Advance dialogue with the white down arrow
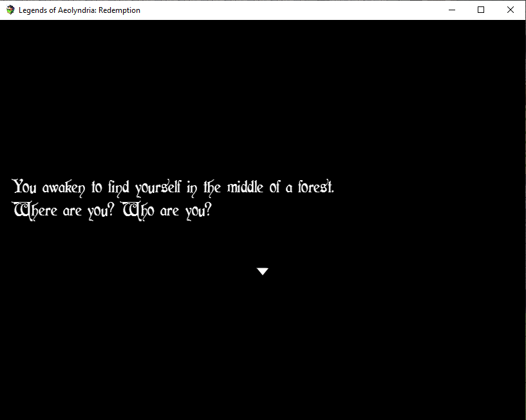This screenshot has height=420, width=526. (263, 271)
